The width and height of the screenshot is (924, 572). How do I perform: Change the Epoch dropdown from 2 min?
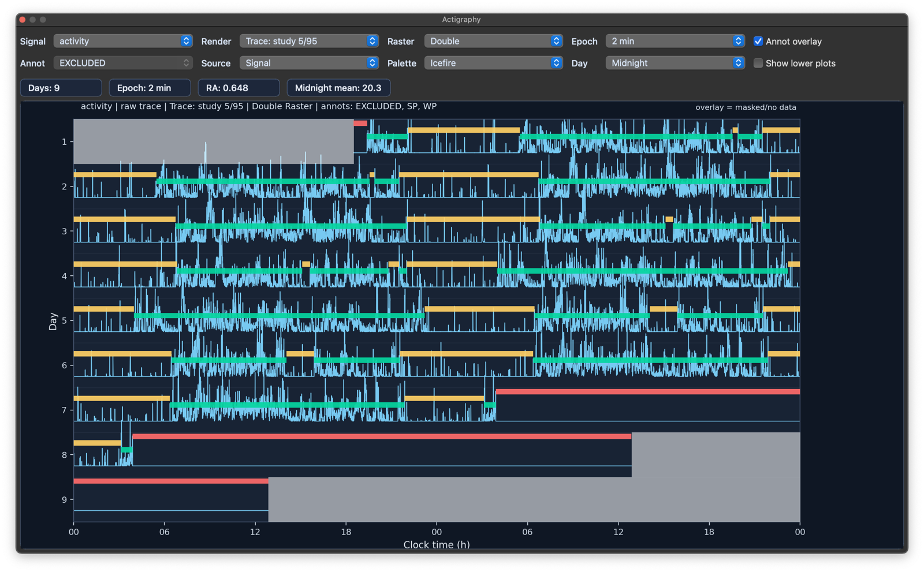tap(675, 41)
